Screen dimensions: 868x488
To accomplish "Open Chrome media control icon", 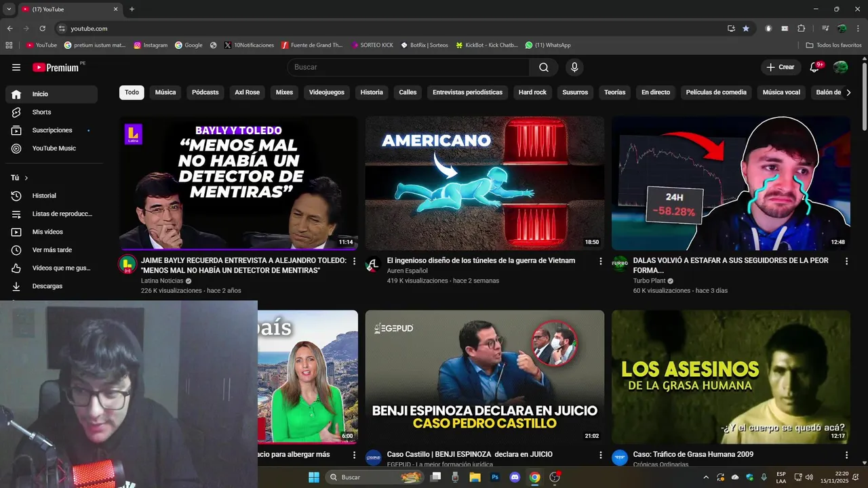I will click(x=825, y=28).
